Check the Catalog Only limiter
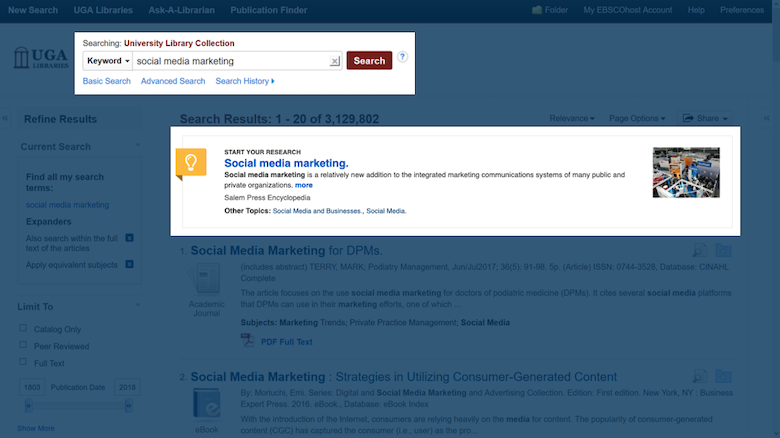The width and height of the screenshot is (780, 438). (x=23, y=328)
